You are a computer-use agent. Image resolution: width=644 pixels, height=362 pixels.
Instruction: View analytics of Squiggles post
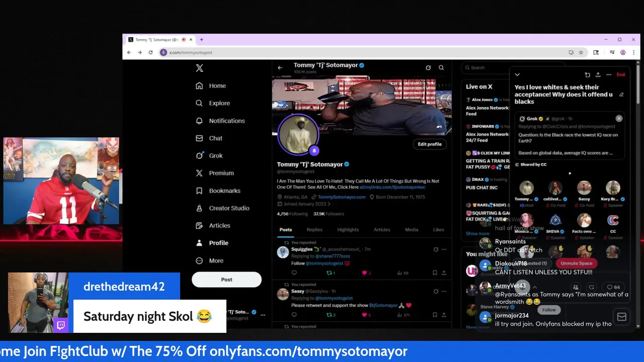(403, 273)
